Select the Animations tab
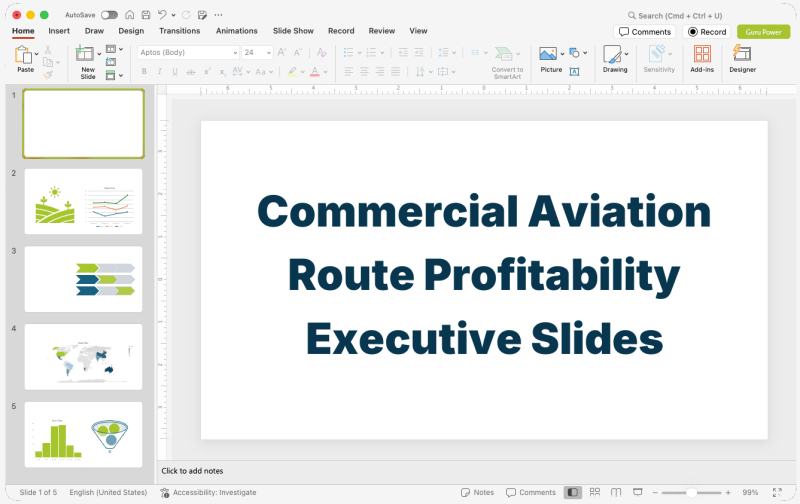 click(x=237, y=31)
